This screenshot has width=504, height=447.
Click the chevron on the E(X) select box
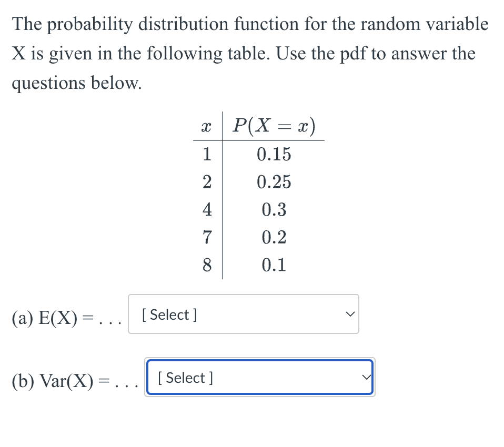(x=350, y=314)
